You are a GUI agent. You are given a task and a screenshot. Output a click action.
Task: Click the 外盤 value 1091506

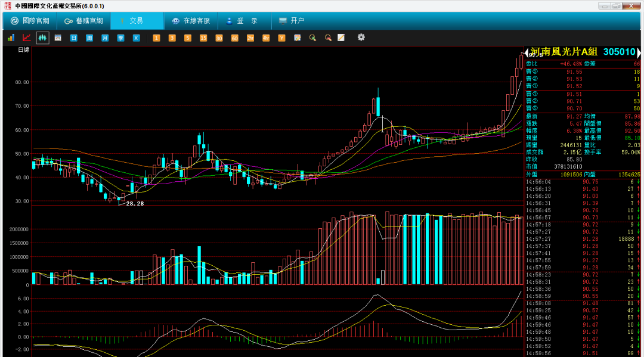[571, 175]
